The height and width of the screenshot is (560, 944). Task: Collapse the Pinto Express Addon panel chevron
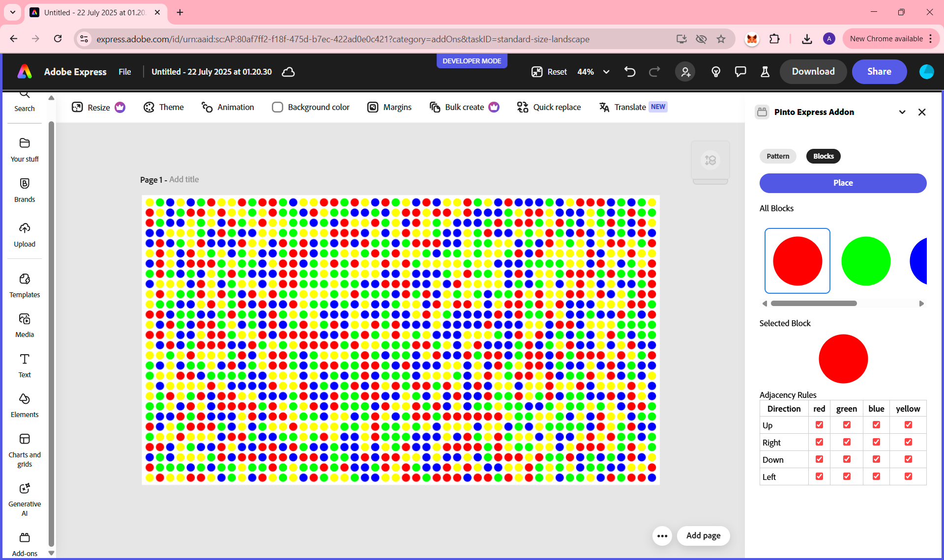902,112
